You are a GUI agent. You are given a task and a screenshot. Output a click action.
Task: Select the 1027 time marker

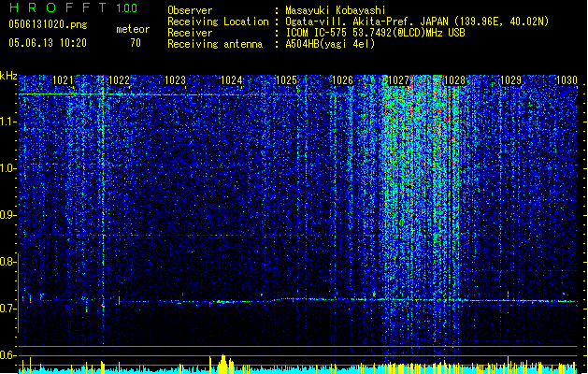click(398, 80)
